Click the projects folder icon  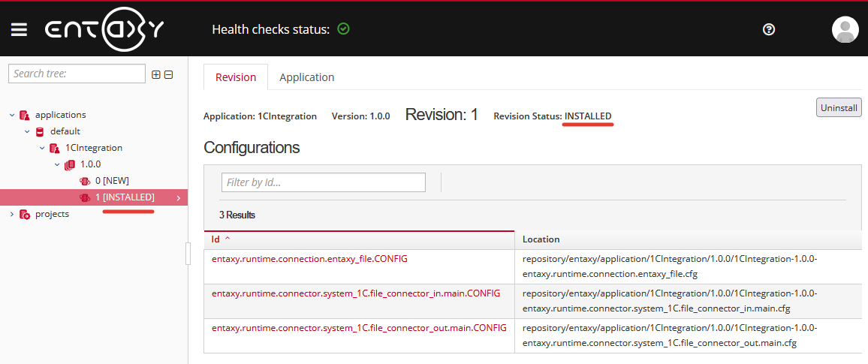[x=25, y=214]
